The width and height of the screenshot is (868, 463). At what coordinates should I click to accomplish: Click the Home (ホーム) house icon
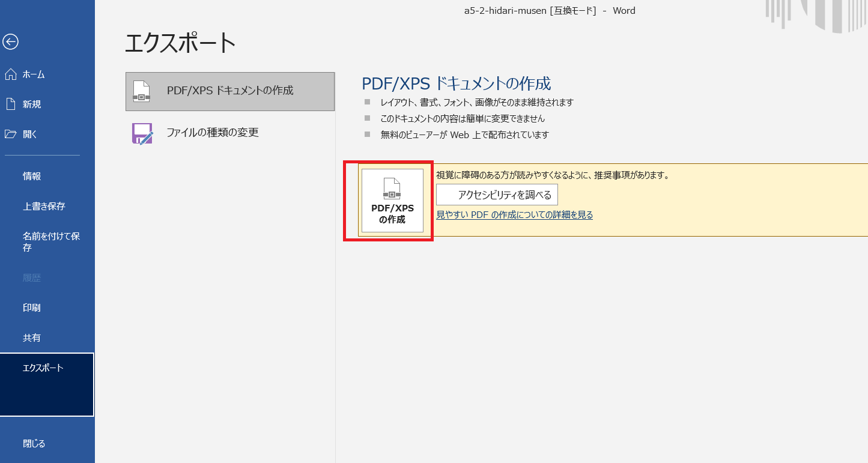(x=10, y=74)
